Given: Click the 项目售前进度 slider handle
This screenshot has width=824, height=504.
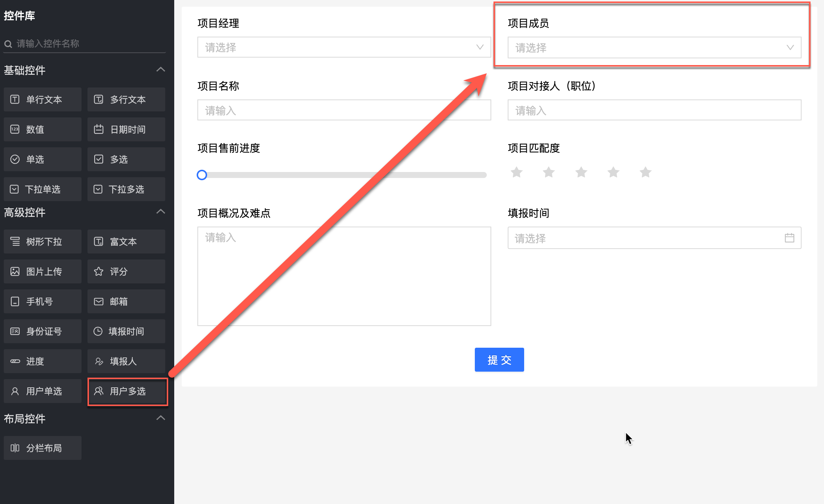Looking at the screenshot, I should pyautogui.click(x=202, y=175).
